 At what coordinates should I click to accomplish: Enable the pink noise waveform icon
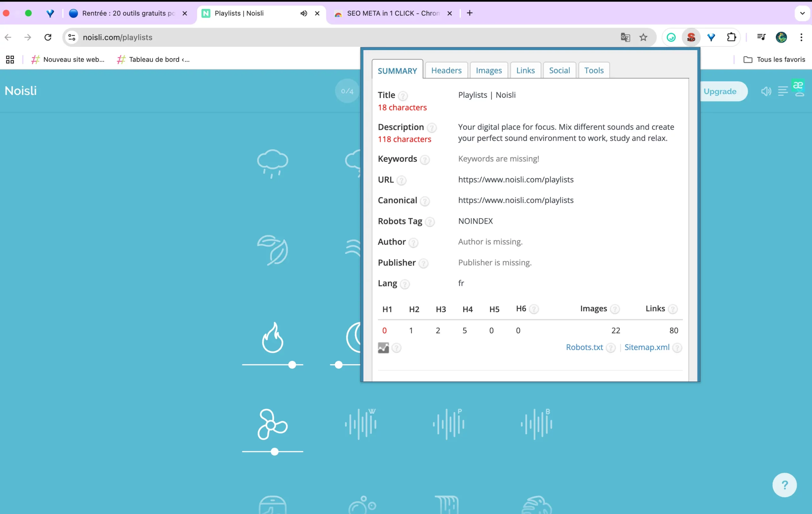[x=449, y=424]
